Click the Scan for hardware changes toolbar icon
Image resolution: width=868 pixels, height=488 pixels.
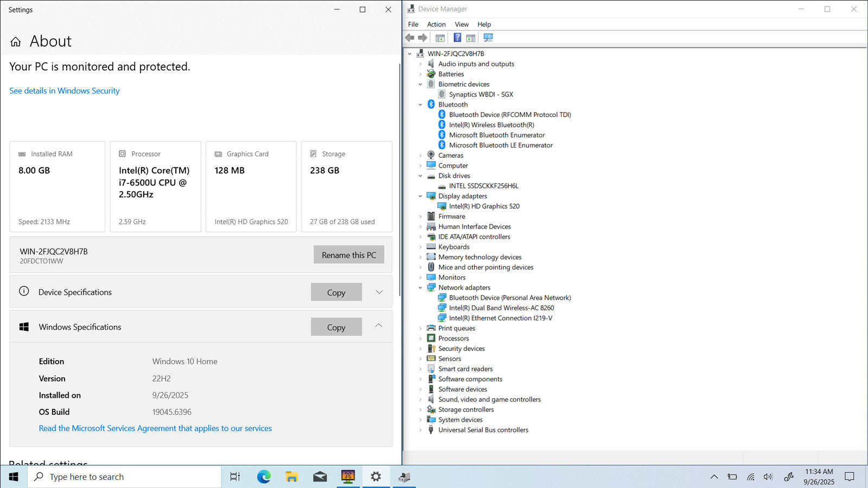coord(488,38)
